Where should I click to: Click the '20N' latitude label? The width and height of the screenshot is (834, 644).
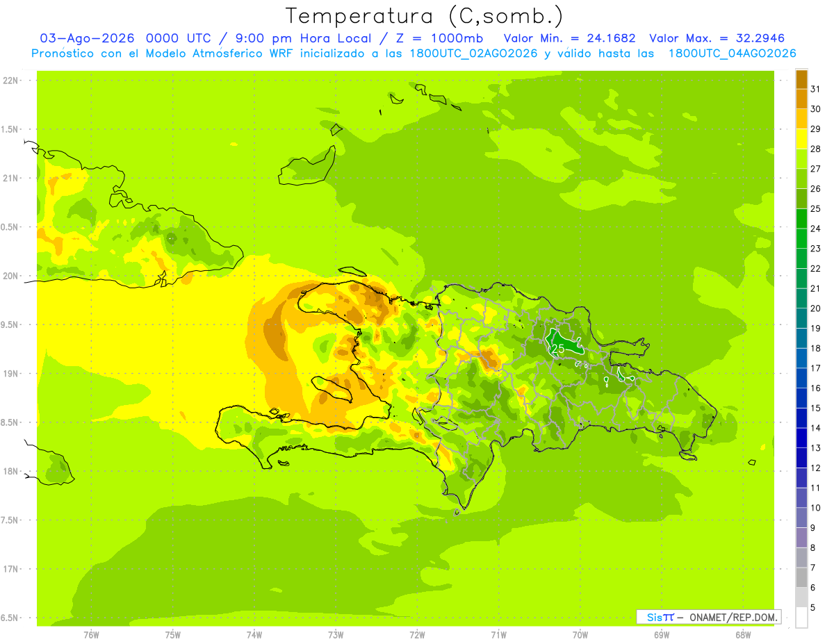pyautogui.click(x=10, y=276)
